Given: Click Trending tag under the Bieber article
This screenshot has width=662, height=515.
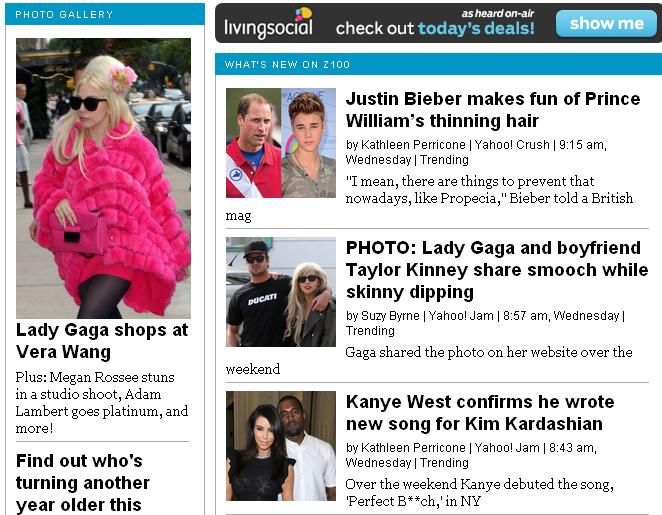Looking at the screenshot, I should click(444, 160).
